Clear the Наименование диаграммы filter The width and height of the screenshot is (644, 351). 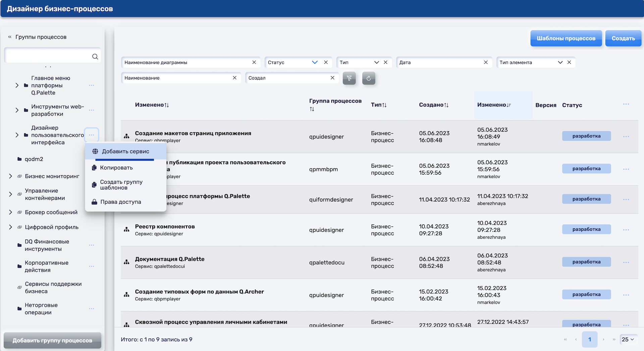[254, 62]
